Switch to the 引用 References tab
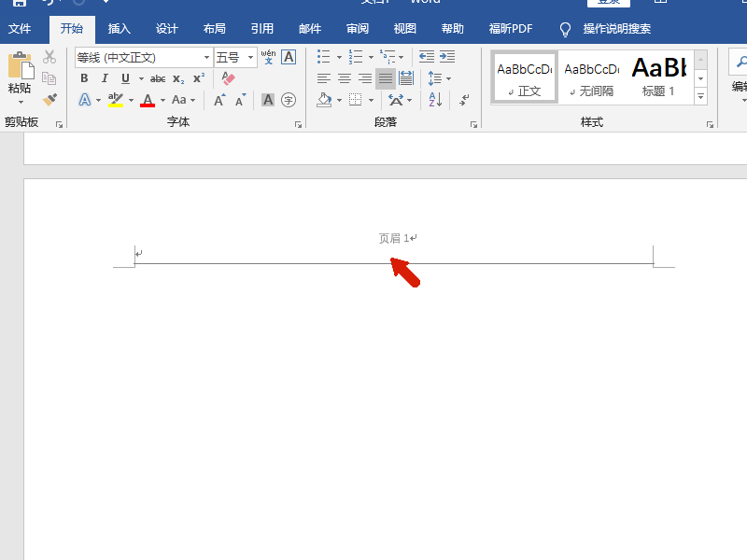 [262, 29]
